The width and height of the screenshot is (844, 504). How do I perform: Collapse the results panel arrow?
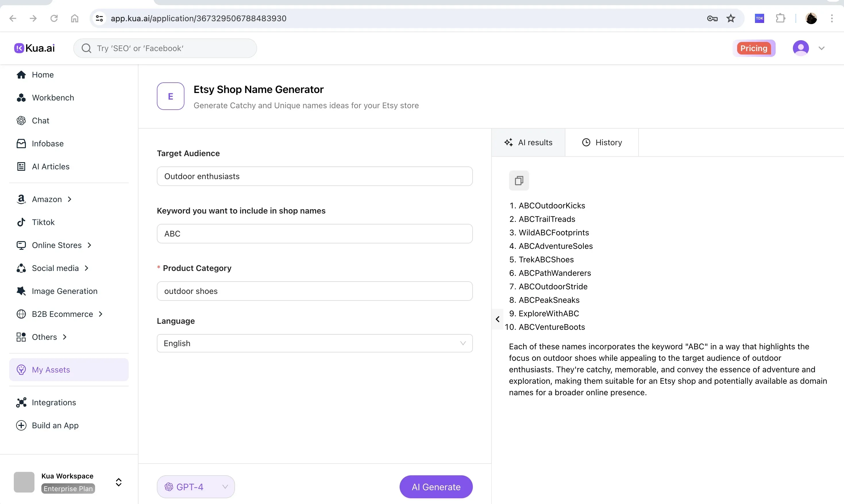point(497,319)
